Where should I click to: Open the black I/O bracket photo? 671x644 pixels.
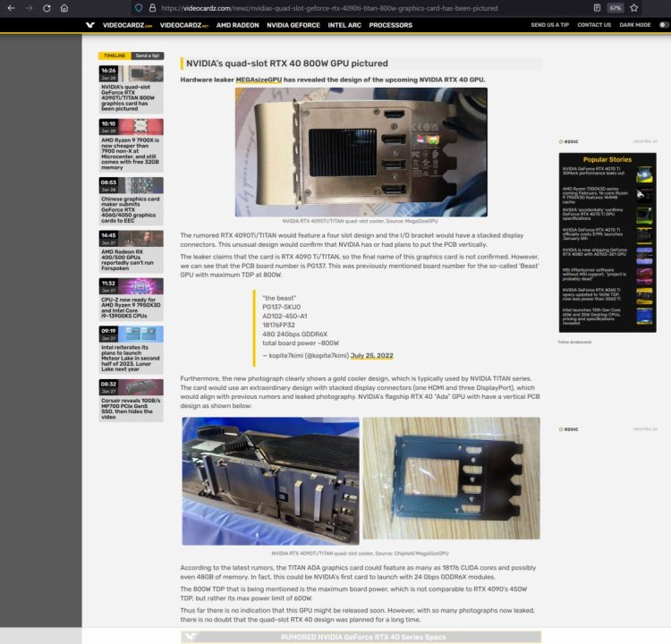pyautogui.click(x=452, y=479)
